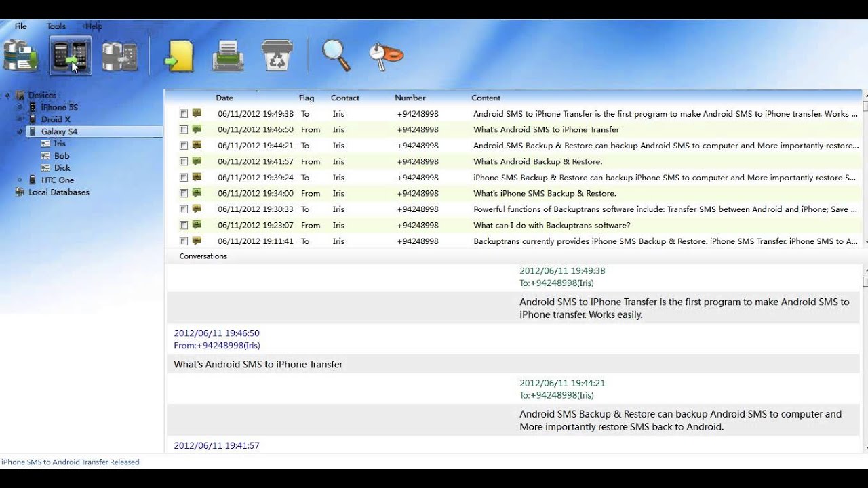
Task: Check the box for the 19:41:57 message
Action: pos(184,161)
